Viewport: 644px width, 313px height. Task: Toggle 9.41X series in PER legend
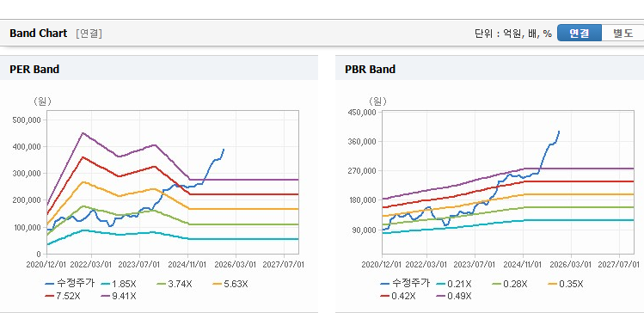click(x=120, y=296)
